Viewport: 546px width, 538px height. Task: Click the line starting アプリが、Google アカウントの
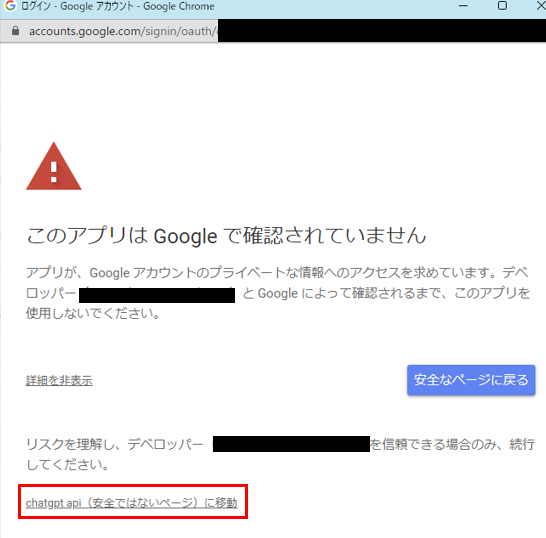[x=278, y=272]
